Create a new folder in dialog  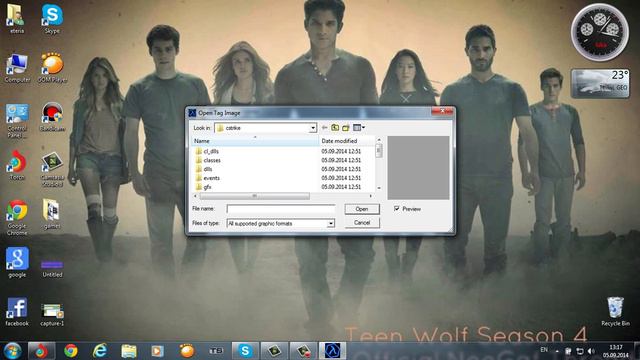point(346,128)
